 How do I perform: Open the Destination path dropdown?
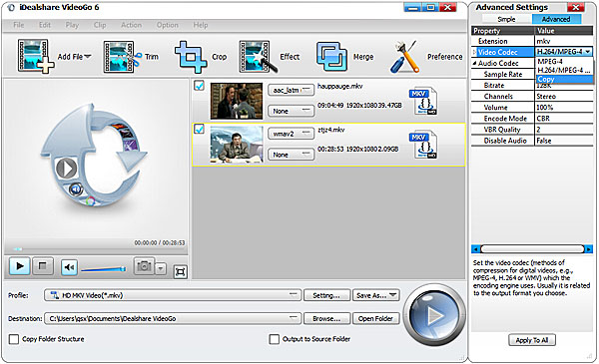click(x=173, y=318)
